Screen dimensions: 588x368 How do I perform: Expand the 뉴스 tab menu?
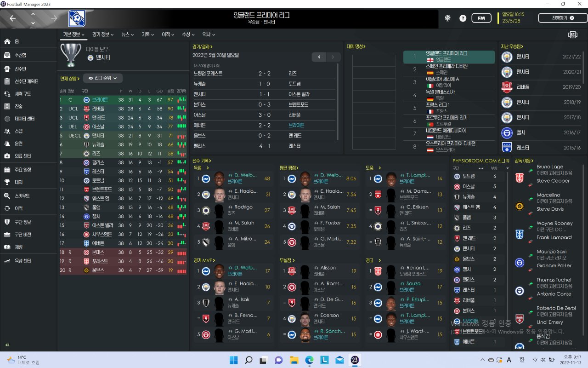coord(128,34)
